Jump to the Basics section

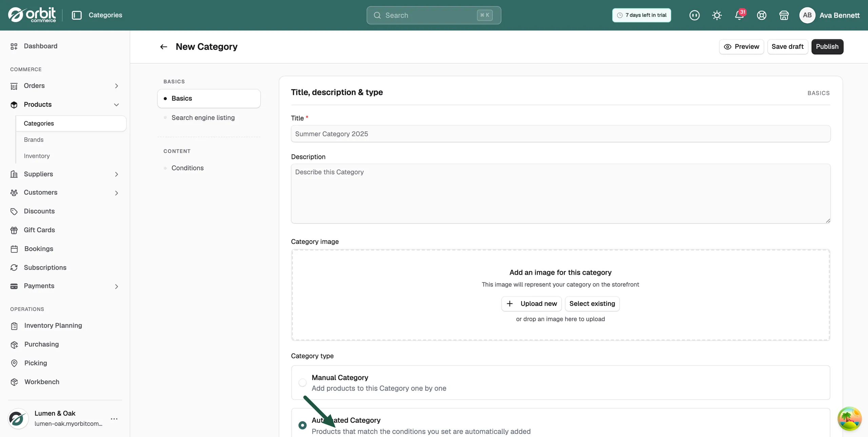(x=209, y=99)
